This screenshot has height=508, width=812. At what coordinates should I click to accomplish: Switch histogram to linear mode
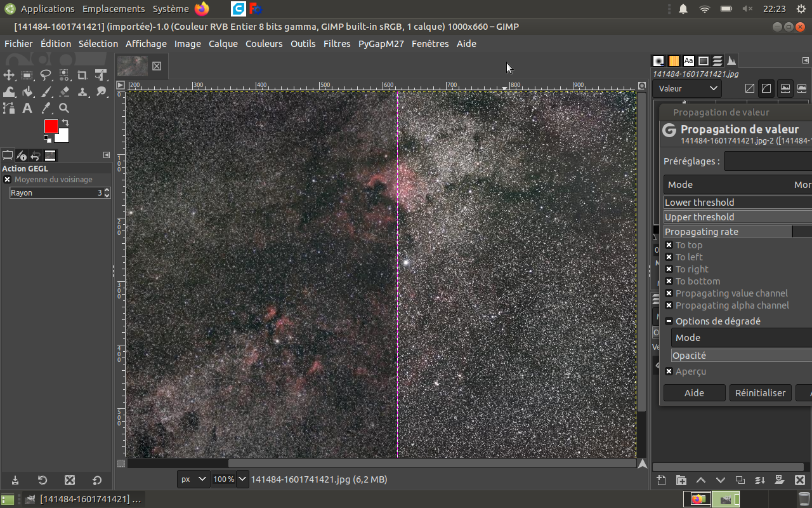(x=750, y=88)
